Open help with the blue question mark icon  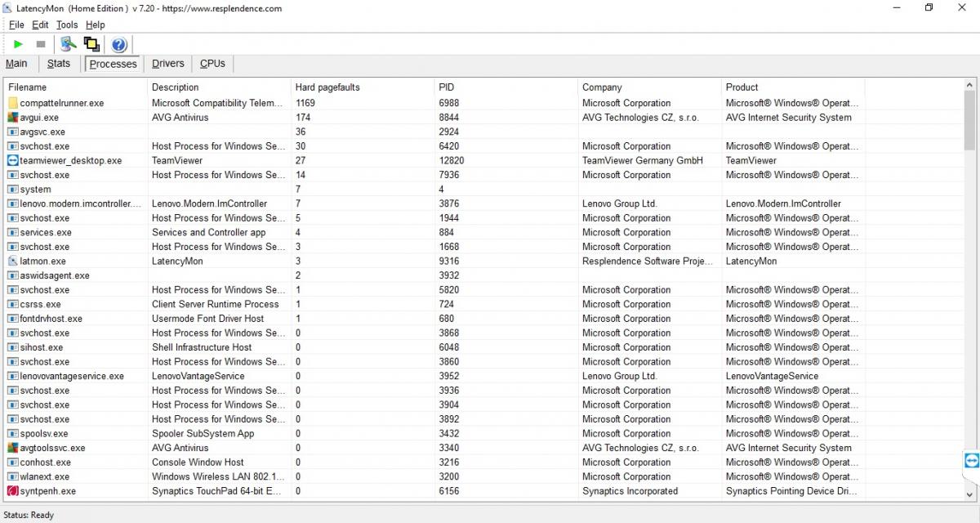pos(118,44)
